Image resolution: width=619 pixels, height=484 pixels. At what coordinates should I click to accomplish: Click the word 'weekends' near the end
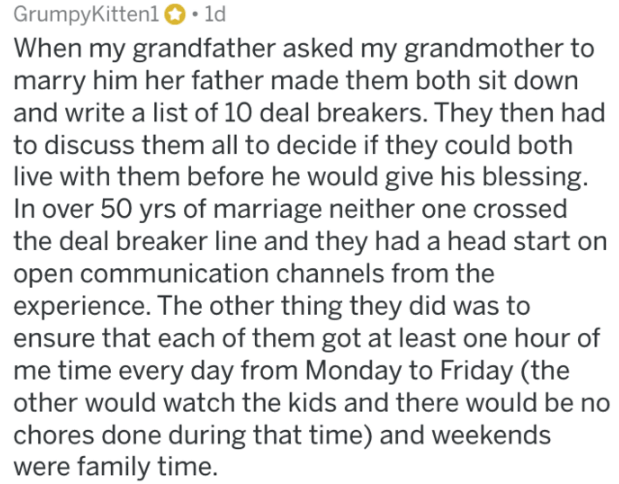(491, 435)
